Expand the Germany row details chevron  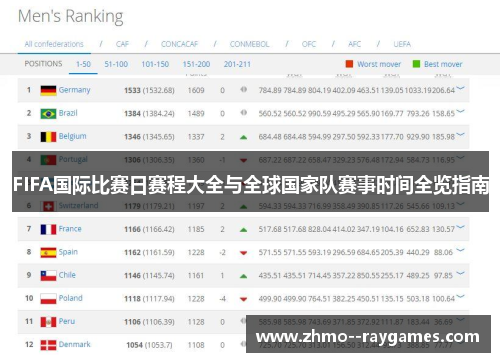460,88
